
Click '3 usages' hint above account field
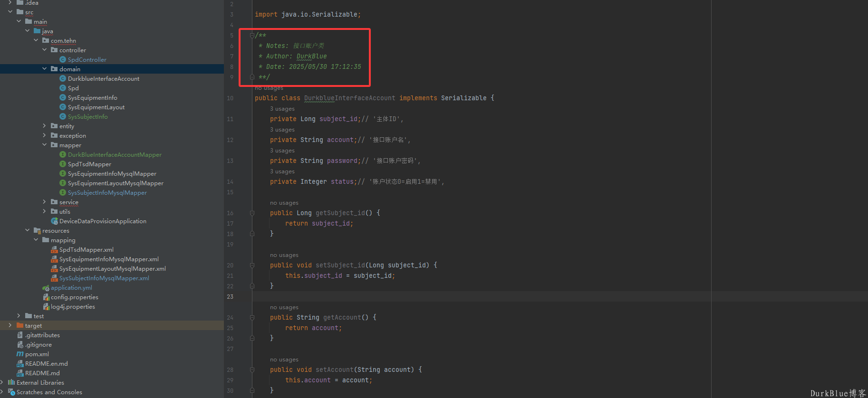(x=282, y=130)
